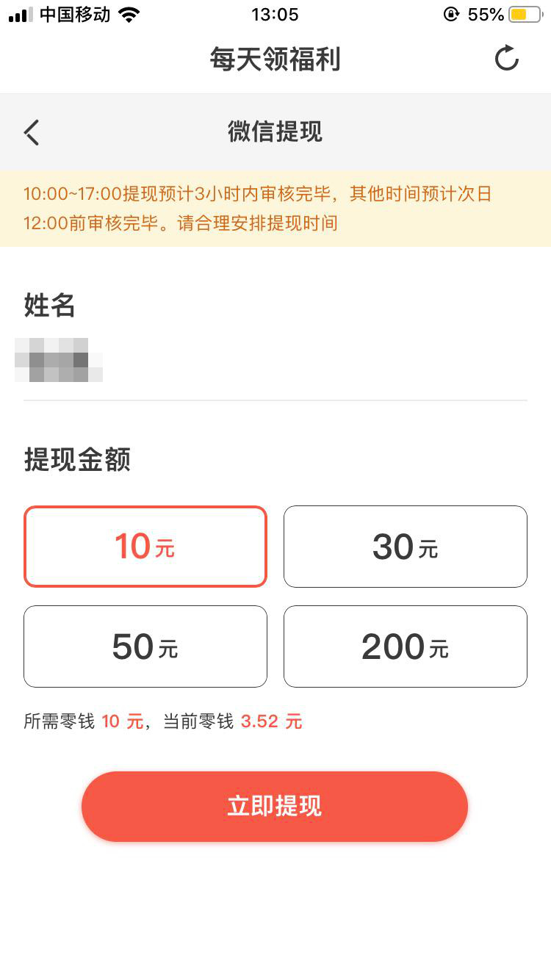Tap the 中国移动 carrier label
This screenshot has height=980, width=551.
[75, 15]
